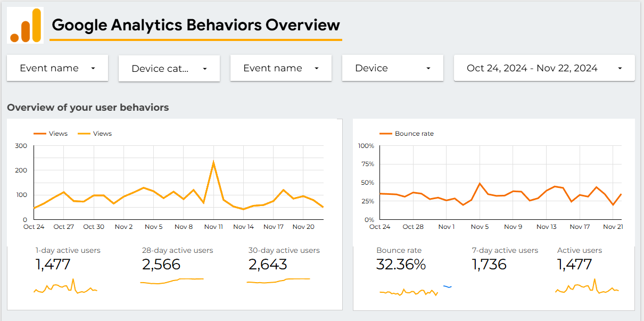Open the sparkline under 1-day active users
The width and height of the screenshot is (644, 321).
65,286
